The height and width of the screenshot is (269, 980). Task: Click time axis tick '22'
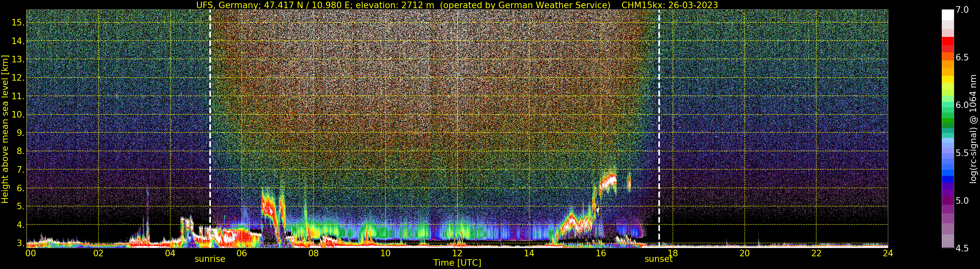(816, 253)
